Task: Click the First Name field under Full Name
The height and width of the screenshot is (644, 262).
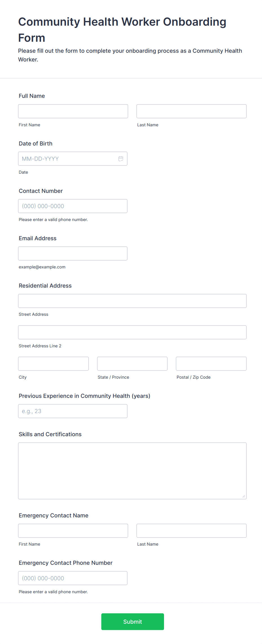Action: [x=73, y=111]
